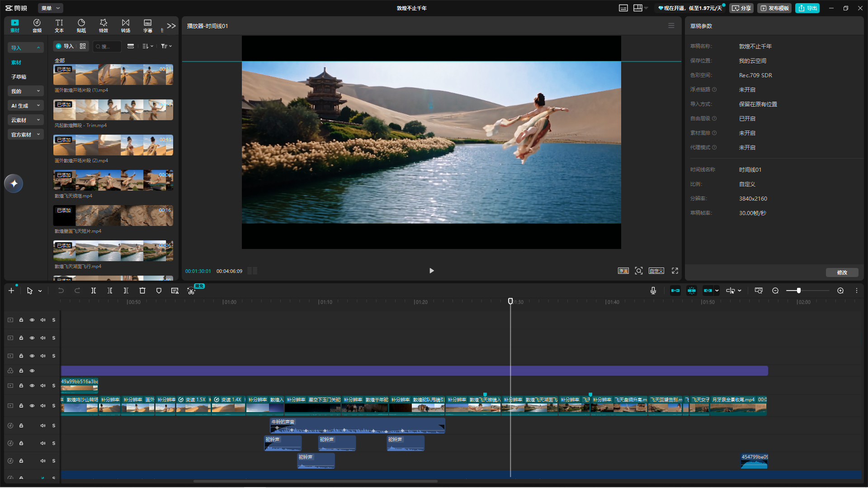
Task: Switch to the 文本 text tab
Action: coord(59,26)
